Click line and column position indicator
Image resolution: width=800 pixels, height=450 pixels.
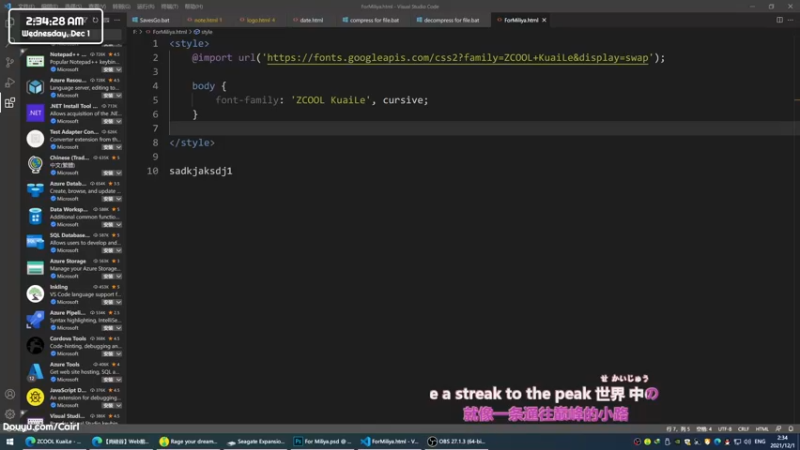click(678, 429)
